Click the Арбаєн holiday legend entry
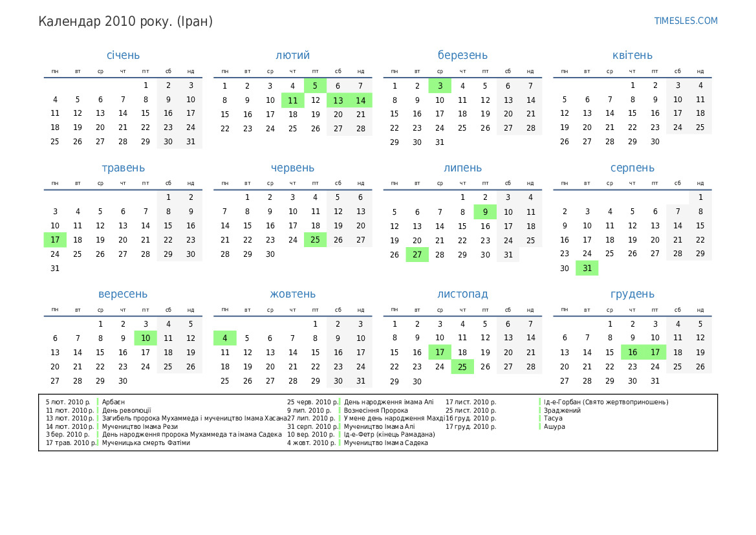The image size is (756, 535). 113,402
